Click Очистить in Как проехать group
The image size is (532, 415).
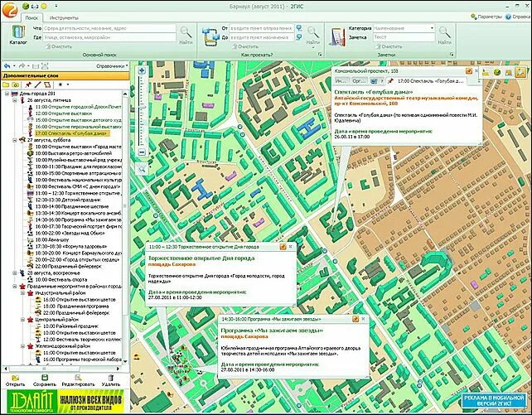(244, 46)
